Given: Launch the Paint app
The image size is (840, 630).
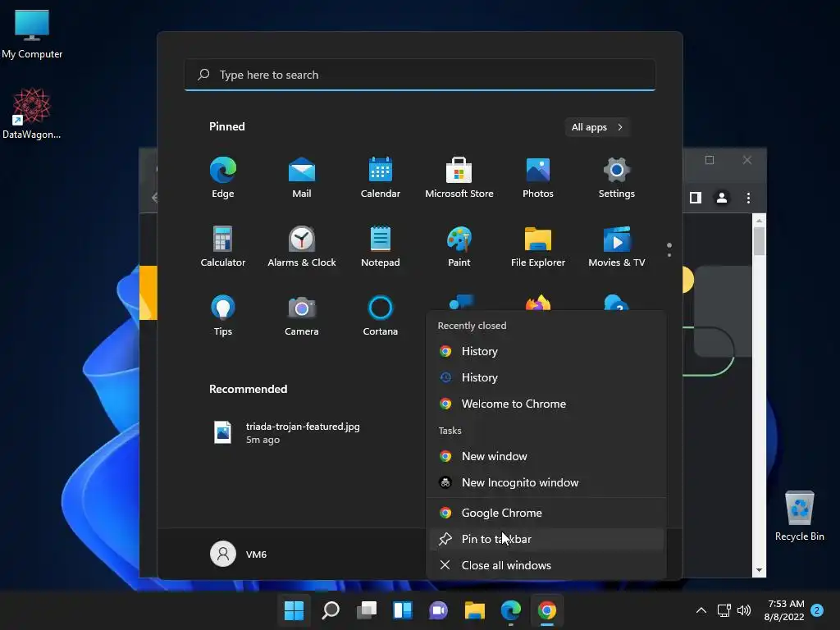Looking at the screenshot, I should [459, 246].
